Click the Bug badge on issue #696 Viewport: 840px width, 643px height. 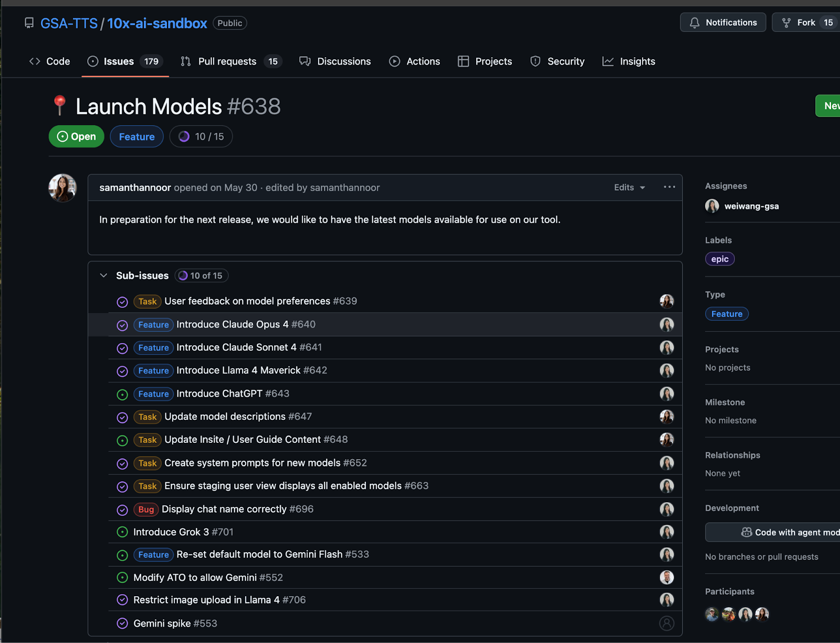[x=146, y=509]
